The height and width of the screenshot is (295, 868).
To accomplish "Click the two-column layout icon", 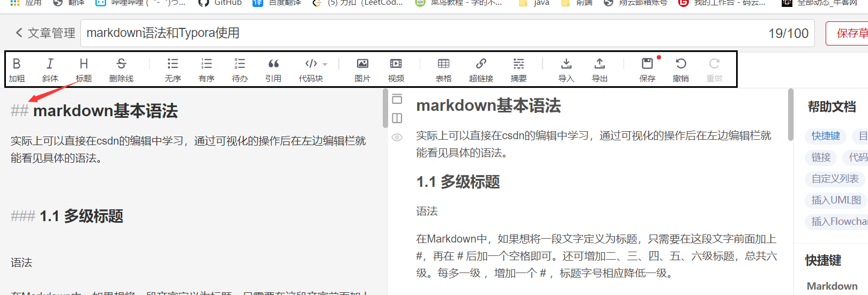I will pyautogui.click(x=397, y=118).
